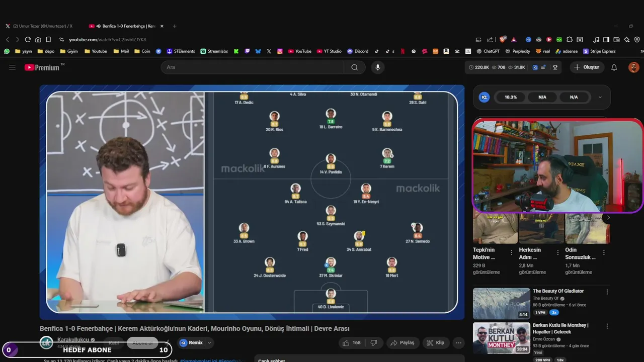Open the Brave shields icon
Viewport: 644px width, 362px height.
pyautogui.click(x=502, y=40)
